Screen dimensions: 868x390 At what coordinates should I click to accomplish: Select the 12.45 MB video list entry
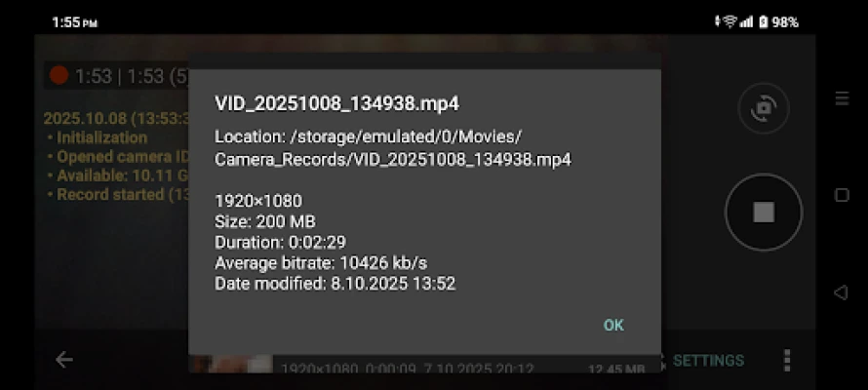(x=426, y=365)
